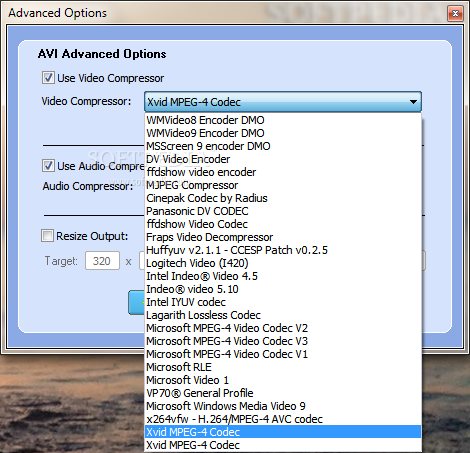
Task: Pick Microsoft MPEG-4 Video Codec V2
Action: (283, 328)
